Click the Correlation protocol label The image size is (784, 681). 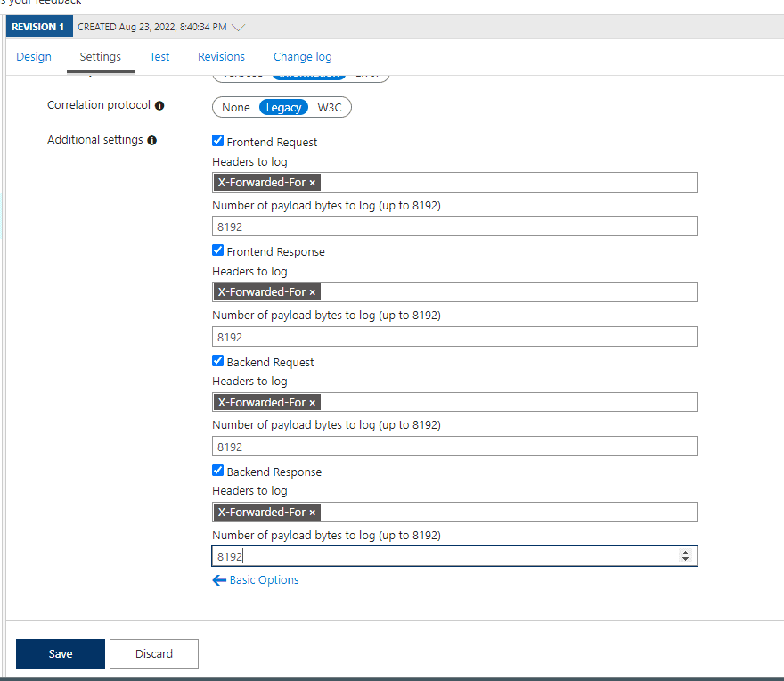click(x=99, y=105)
